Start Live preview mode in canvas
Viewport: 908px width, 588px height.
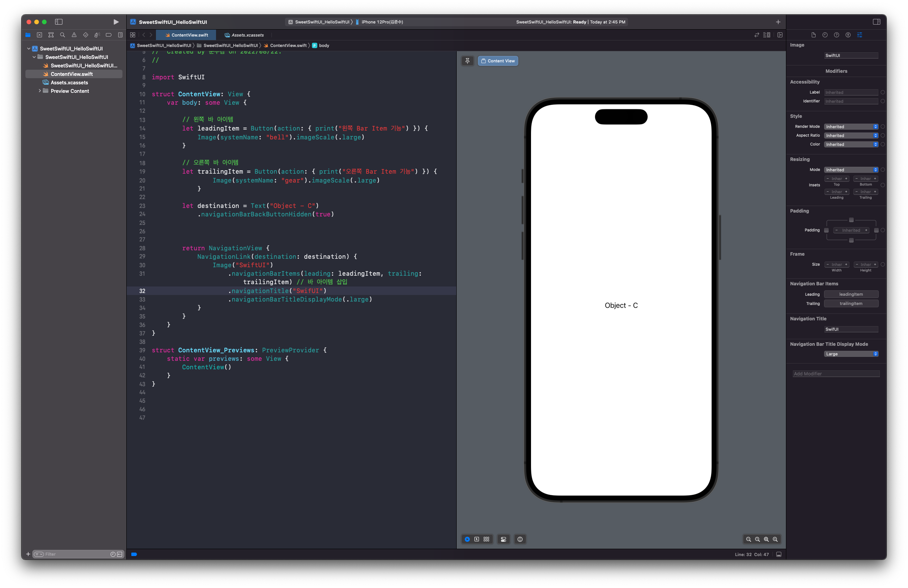click(467, 539)
